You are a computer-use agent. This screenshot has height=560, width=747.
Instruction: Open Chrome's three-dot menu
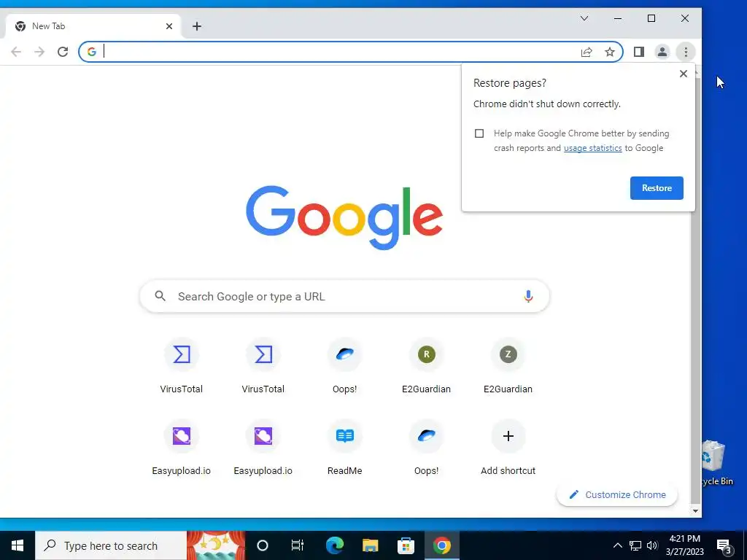click(x=686, y=52)
